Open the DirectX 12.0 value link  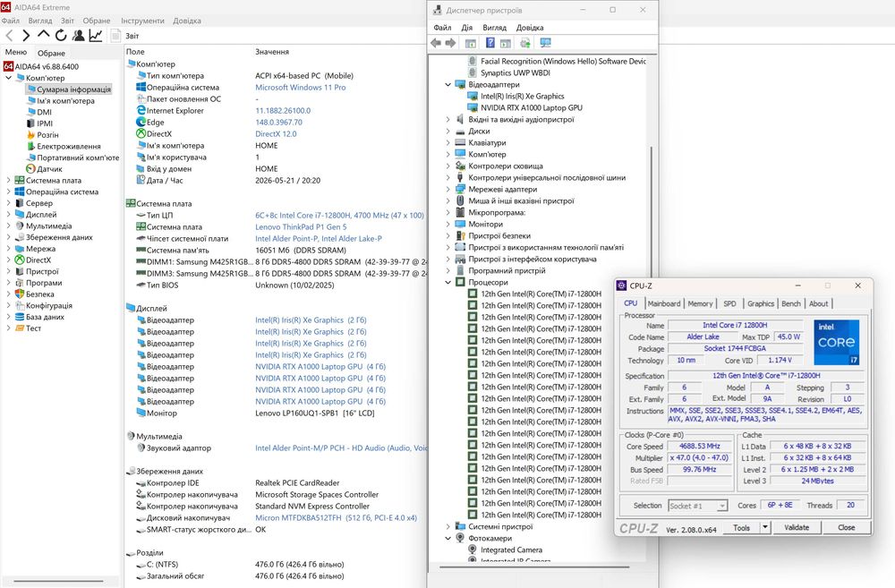(276, 133)
